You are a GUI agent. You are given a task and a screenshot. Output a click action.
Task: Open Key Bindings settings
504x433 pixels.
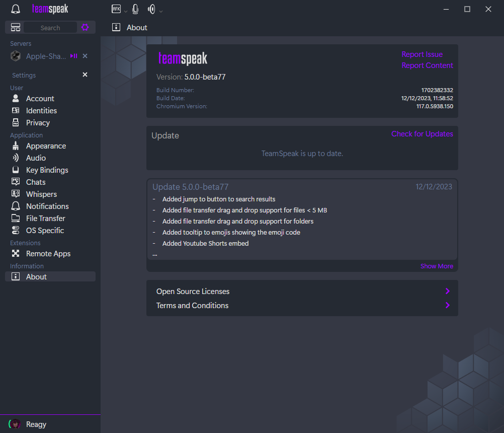[50, 170]
